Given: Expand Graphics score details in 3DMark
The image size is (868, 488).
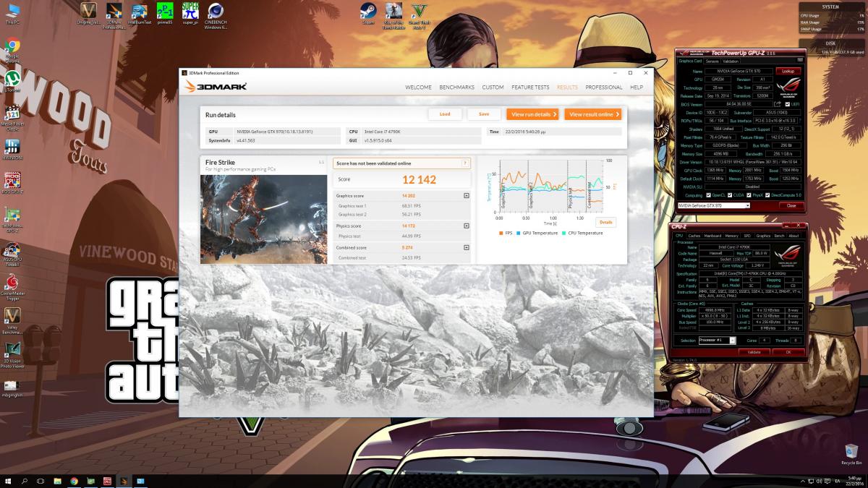Looking at the screenshot, I should (467, 196).
